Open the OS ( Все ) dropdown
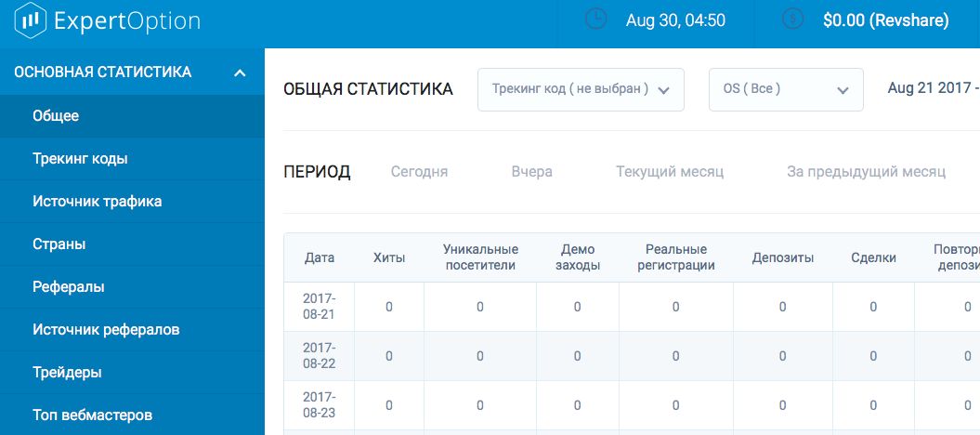Image resolution: width=980 pixels, height=435 pixels. [x=786, y=90]
